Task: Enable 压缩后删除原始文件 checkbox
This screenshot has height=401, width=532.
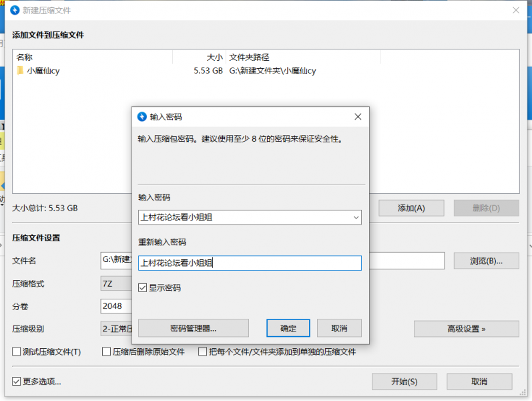Action: [106, 352]
